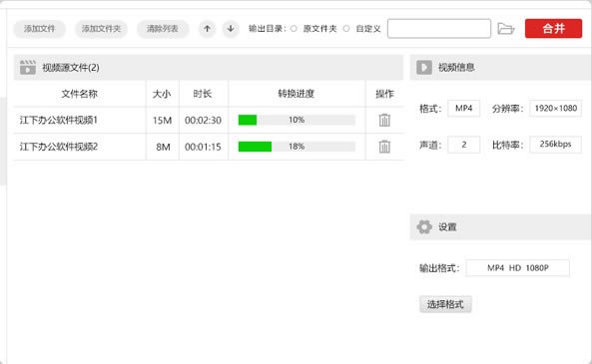Viewport: 592px width, 364px height.
Task: Select the 自定义 radio button
Action: (346, 29)
